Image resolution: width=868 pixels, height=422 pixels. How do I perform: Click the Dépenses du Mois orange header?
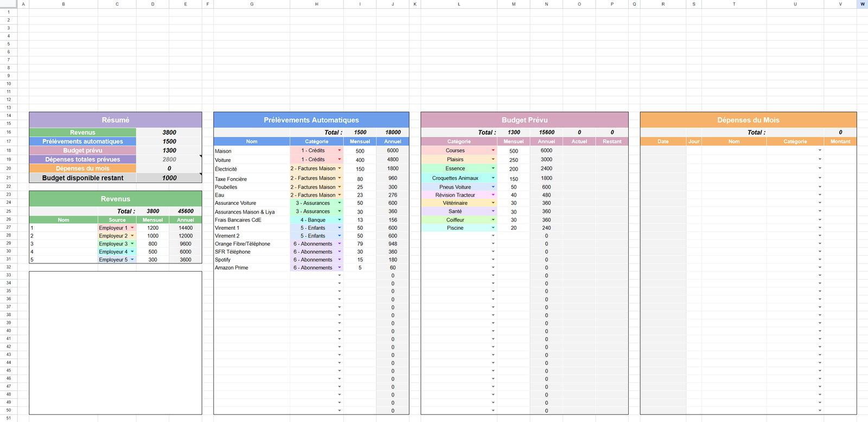748,120
